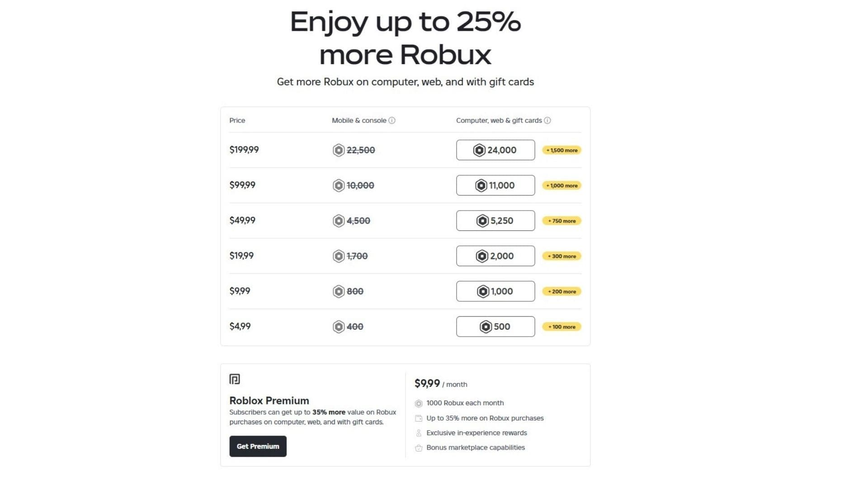Click info icon beside Computer, web & gift cards
The width and height of the screenshot is (868, 488).
point(547,121)
